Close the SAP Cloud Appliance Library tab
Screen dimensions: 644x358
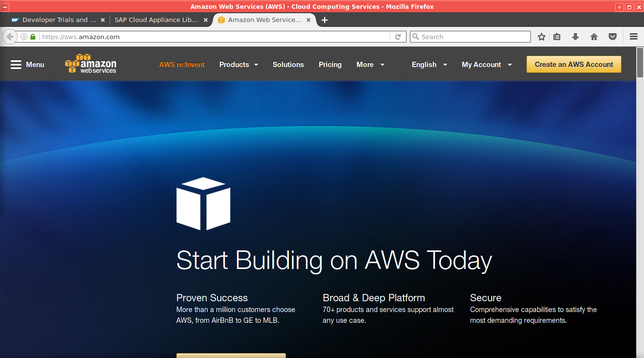click(206, 20)
